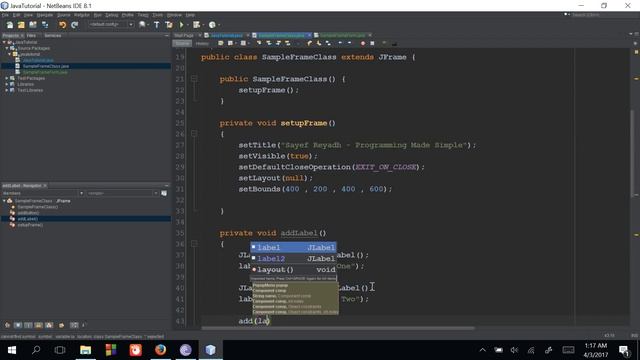Click the Profile Project toolbar icon
Image resolution: width=640 pixels, height=360 pixels.
click(212, 25)
